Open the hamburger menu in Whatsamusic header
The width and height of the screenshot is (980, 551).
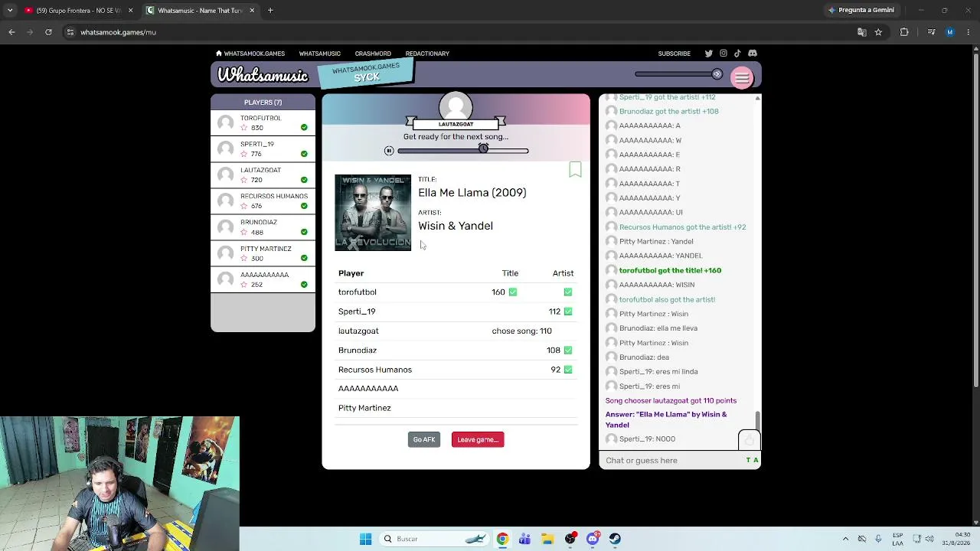[x=742, y=77]
